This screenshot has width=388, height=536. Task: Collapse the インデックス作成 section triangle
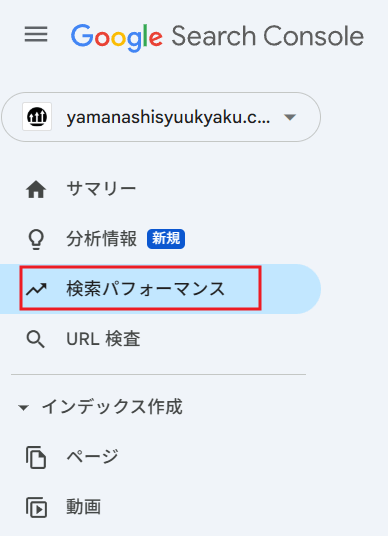pyautogui.click(x=24, y=407)
